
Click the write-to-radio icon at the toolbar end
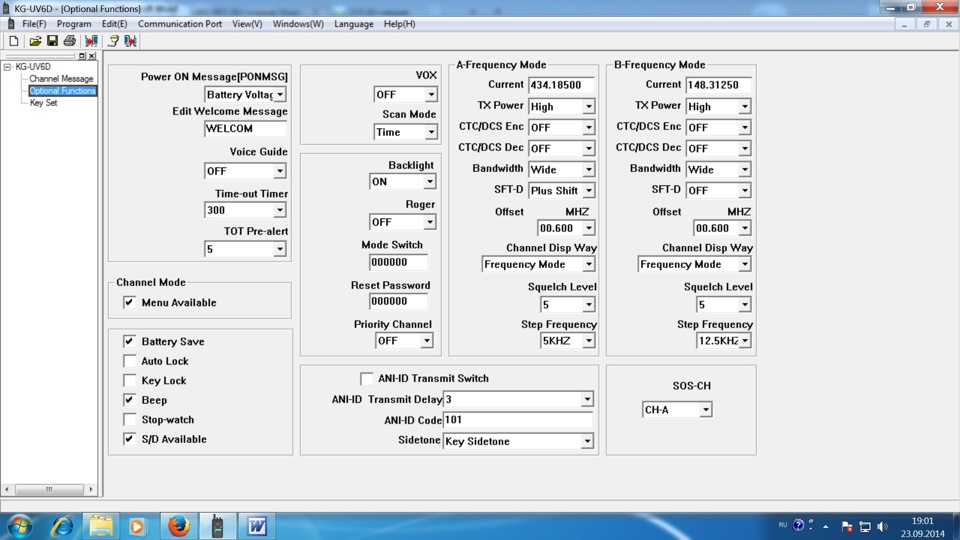tap(130, 41)
